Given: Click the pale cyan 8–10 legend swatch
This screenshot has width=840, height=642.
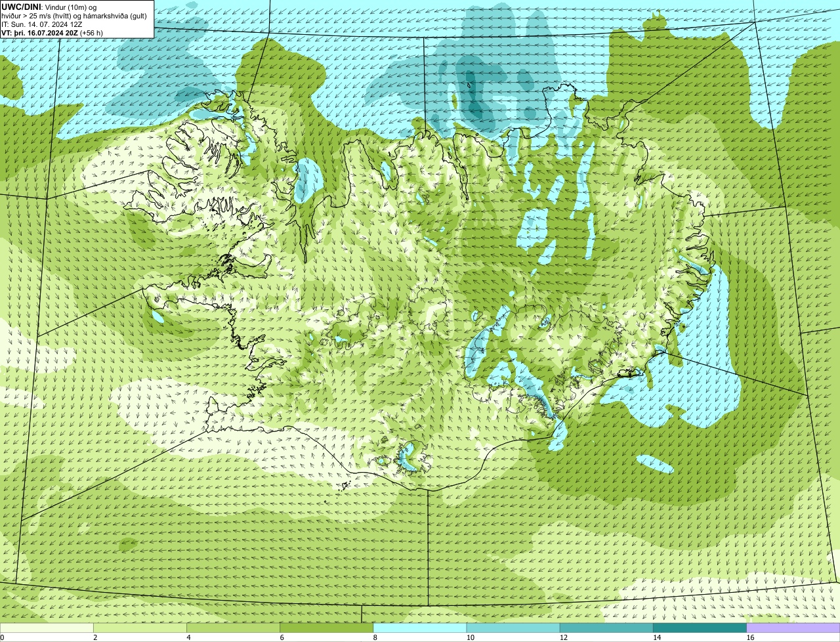Looking at the screenshot, I should (x=420, y=628).
